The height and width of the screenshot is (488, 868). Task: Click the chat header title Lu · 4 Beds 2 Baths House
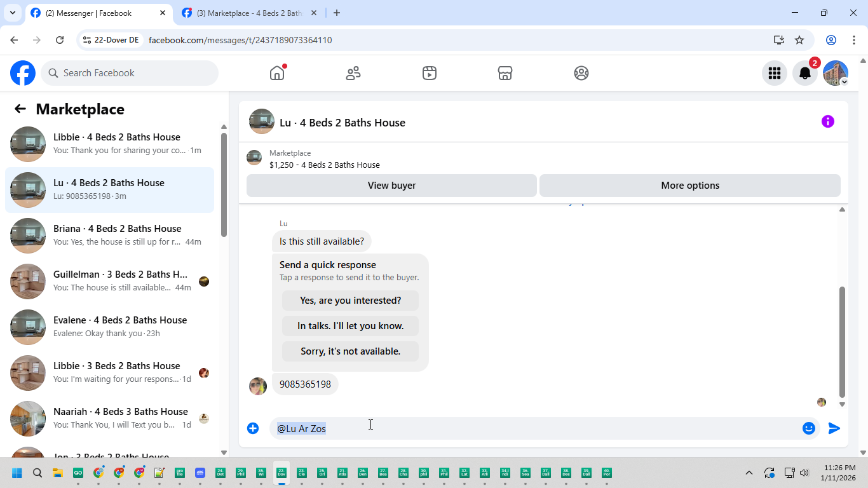pos(342,123)
